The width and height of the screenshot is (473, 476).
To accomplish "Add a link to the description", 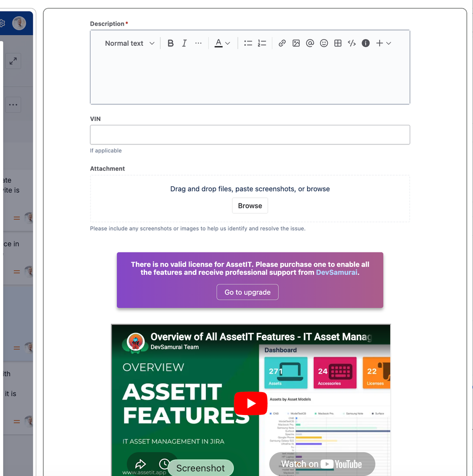I will pos(282,43).
